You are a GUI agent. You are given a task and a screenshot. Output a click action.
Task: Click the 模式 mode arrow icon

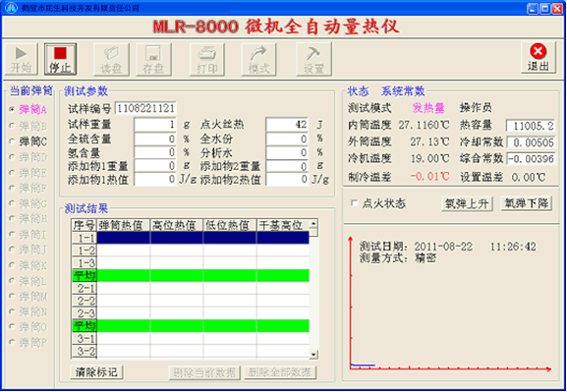(258, 59)
